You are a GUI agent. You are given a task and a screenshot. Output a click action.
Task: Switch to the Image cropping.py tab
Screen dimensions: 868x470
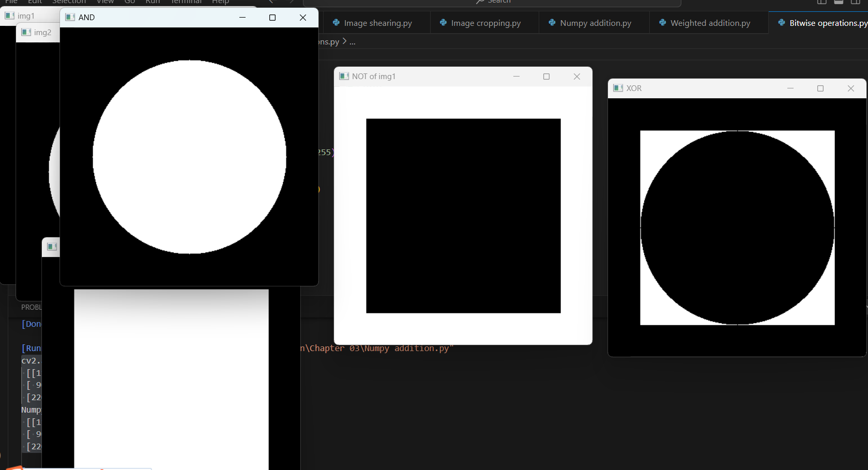485,23
